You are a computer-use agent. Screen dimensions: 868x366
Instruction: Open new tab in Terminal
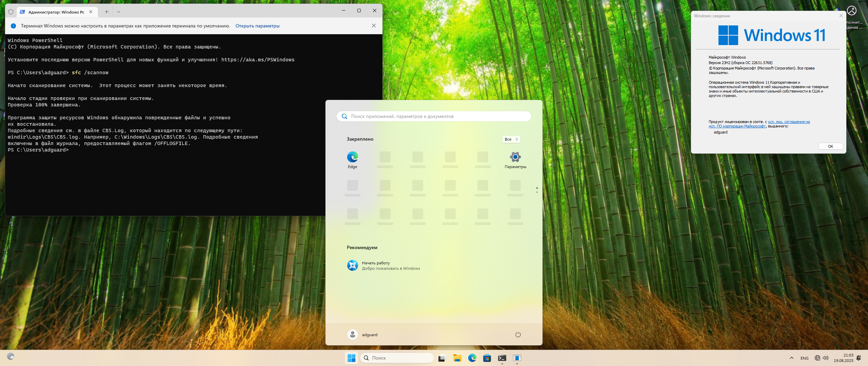pos(106,12)
